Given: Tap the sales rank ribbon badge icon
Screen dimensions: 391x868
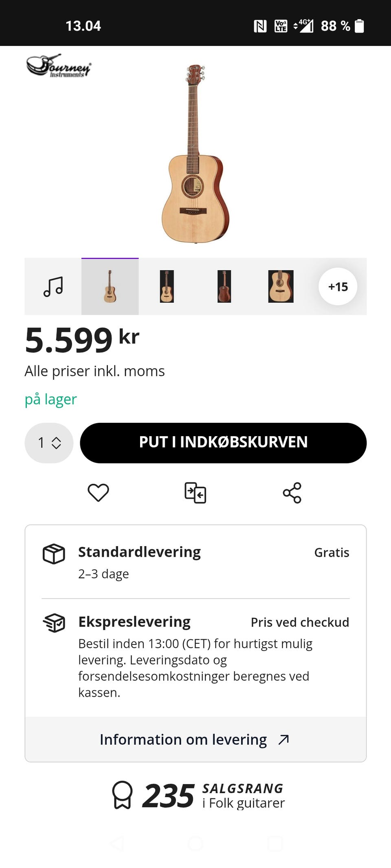Looking at the screenshot, I should [122, 795].
